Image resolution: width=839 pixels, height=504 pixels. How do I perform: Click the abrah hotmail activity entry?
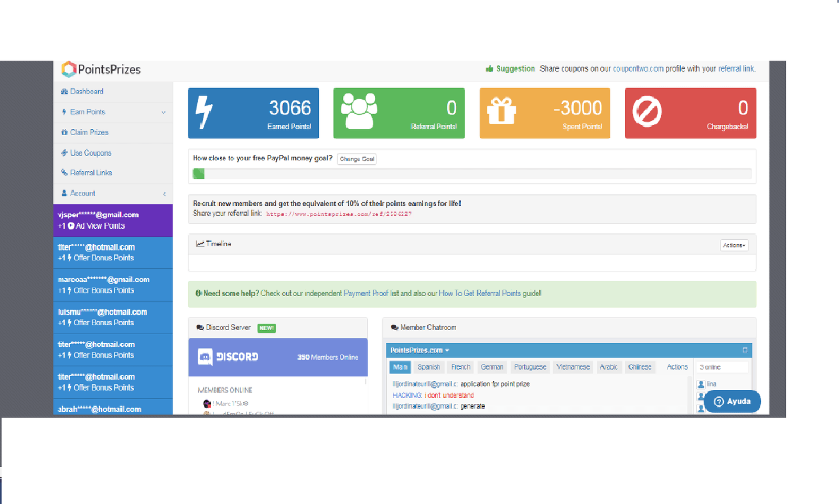113,407
